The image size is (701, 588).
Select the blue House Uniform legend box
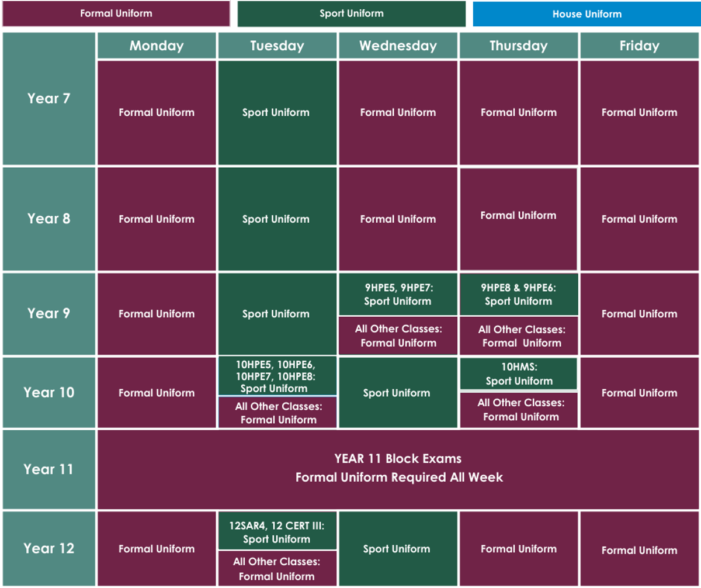[x=587, y=13]
